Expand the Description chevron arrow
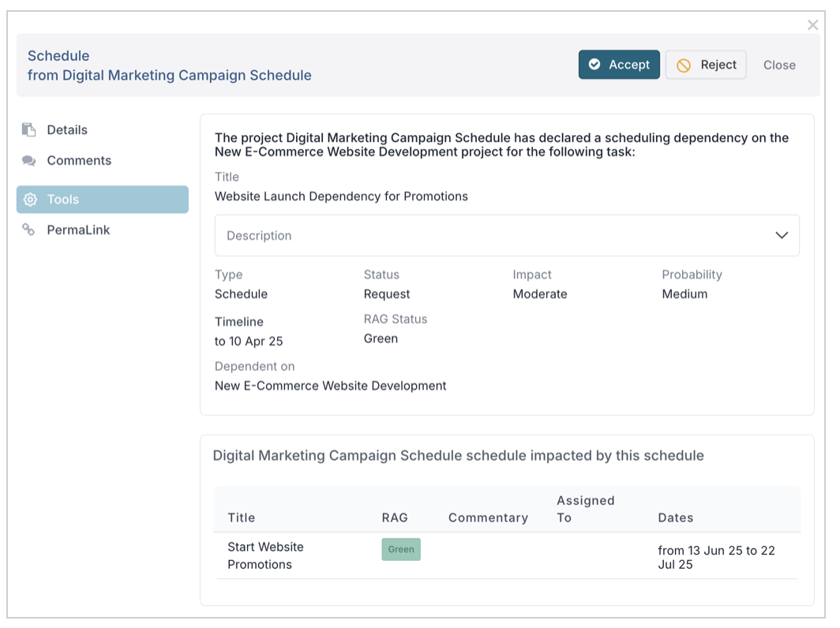Screen dimensions: 840x628 click(782, 236)
